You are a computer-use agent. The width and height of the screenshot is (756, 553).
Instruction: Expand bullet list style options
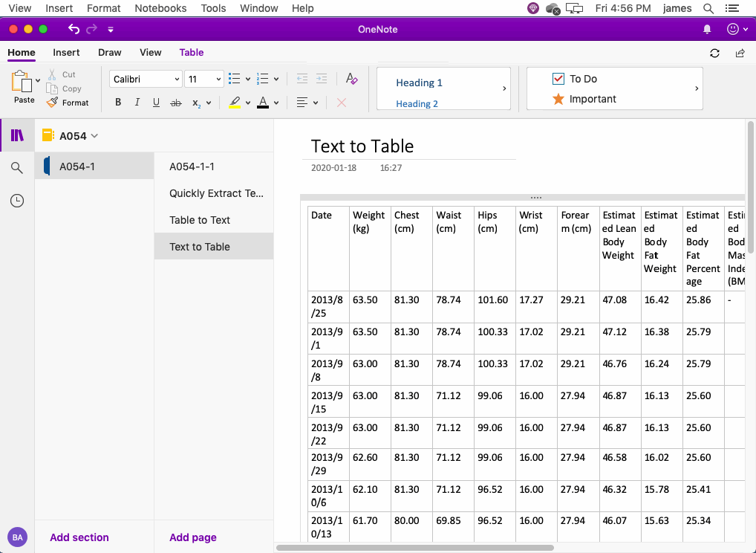tap(248, 79)
